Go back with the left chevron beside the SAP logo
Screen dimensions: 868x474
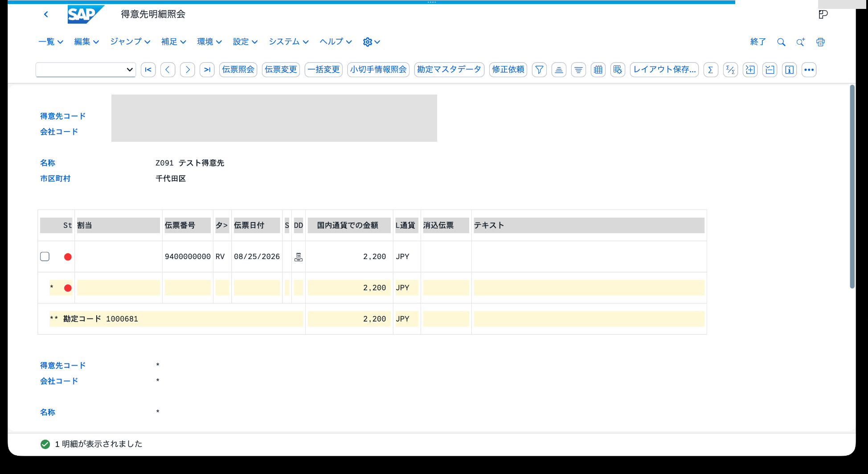tap(46, 14)
